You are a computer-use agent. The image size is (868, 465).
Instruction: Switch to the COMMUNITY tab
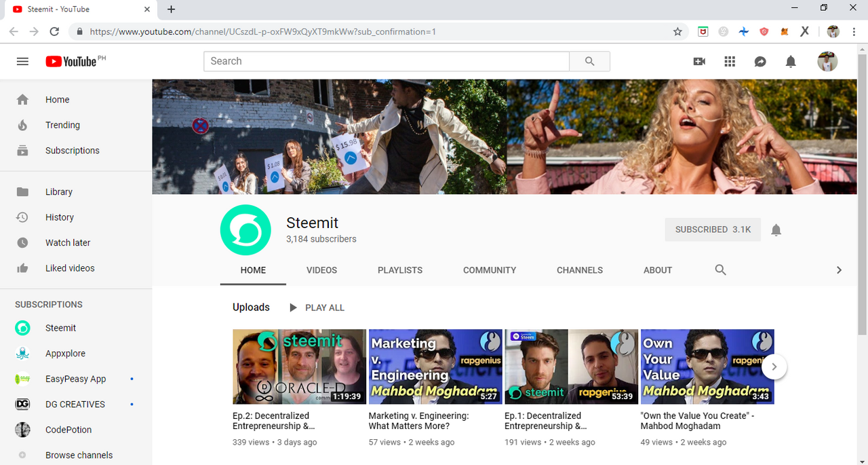490,270
